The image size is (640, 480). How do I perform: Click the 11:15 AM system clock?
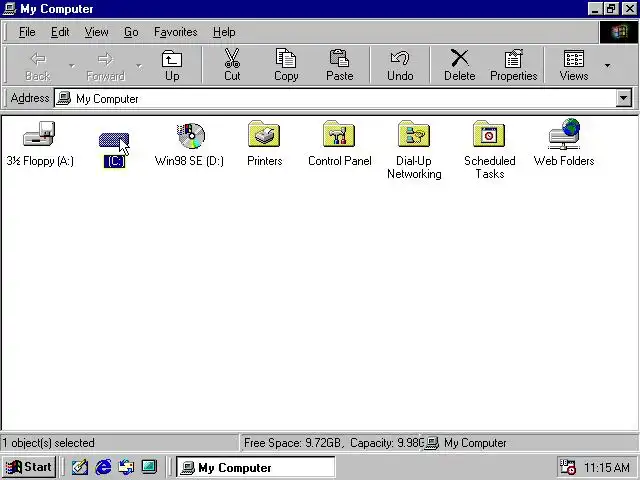(x=607, y=467)
